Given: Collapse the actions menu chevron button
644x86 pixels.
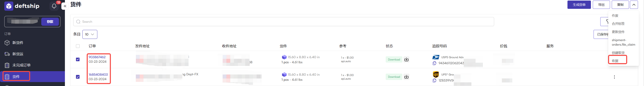Looking at the screenshot, I should click(x=634, y=5).
